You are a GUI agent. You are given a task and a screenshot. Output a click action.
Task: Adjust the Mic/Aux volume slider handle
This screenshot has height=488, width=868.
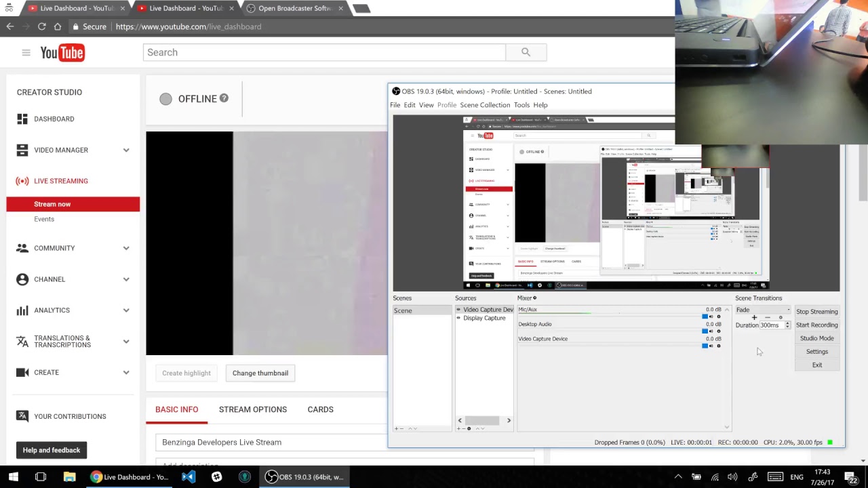705,317
